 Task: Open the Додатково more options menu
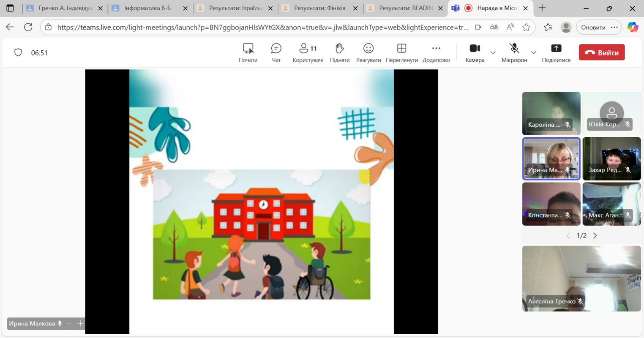pos(436,53)
